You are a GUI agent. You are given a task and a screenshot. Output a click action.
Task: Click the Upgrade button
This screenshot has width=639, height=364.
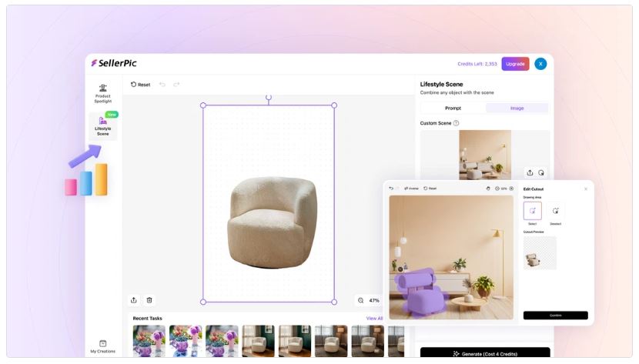(515, 64)
